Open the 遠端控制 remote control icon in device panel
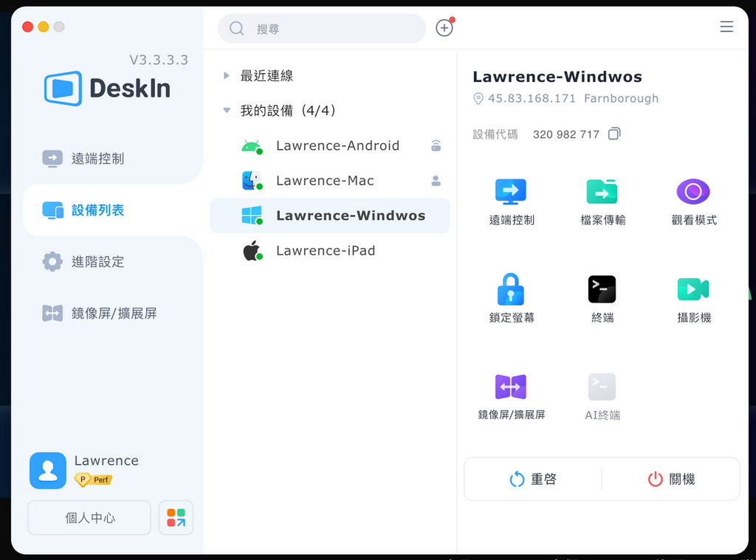The width and height of the screenshot is (756, 560). click(511, 192)
